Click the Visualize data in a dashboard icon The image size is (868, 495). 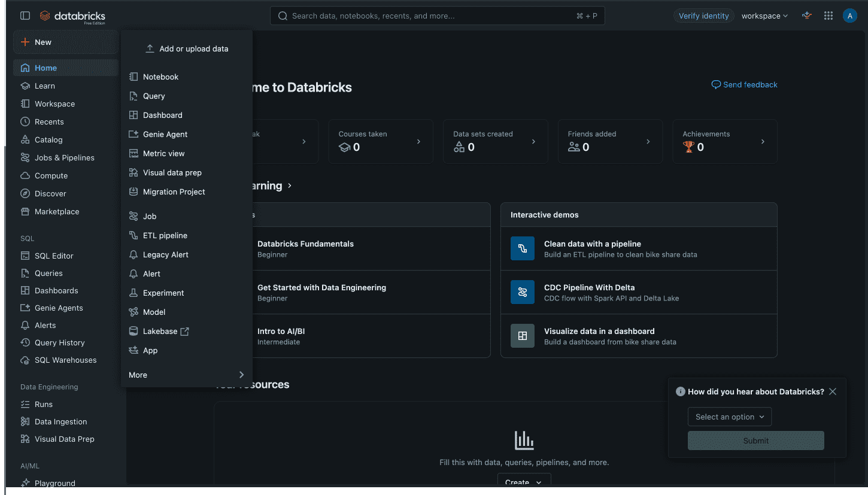523,336
